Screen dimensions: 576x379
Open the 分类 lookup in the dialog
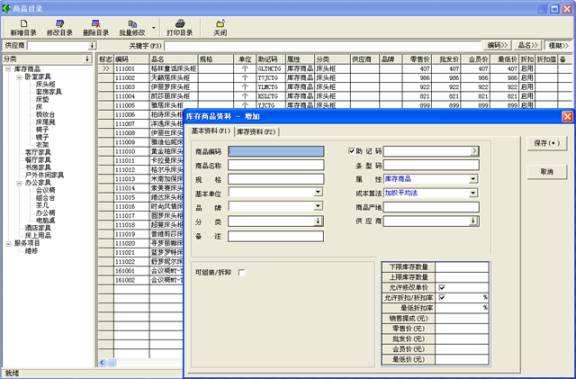click(318, 221)
